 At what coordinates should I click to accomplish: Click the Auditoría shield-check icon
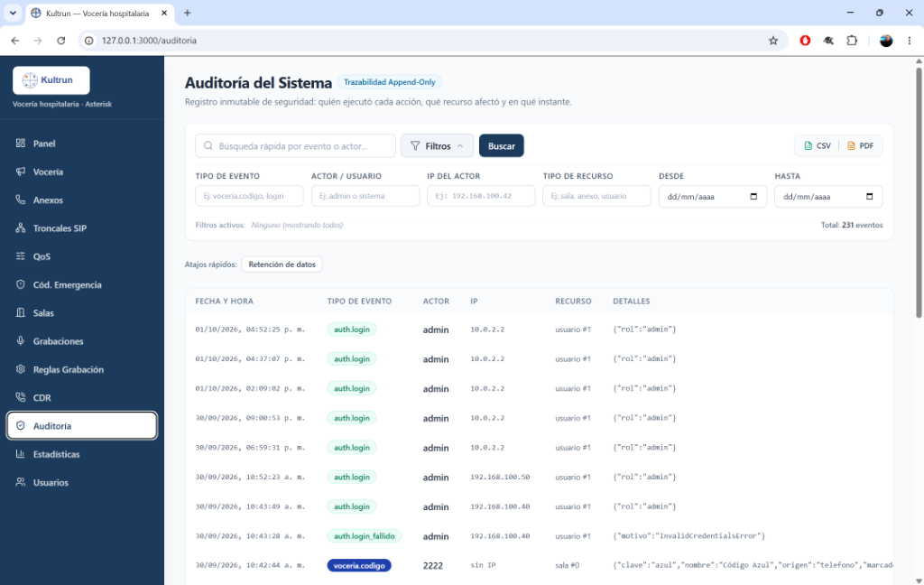point(21,426)
